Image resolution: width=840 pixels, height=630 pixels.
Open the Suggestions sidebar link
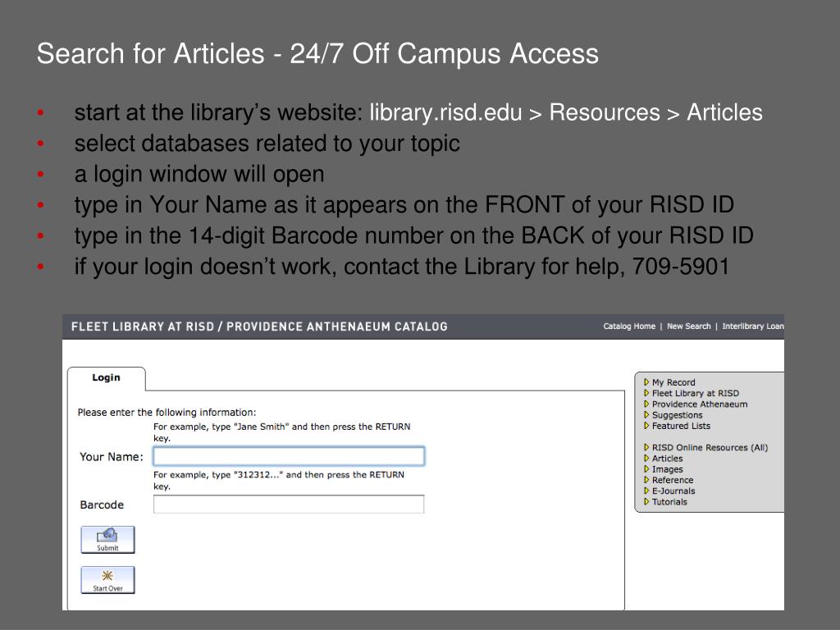coord(677,415)
